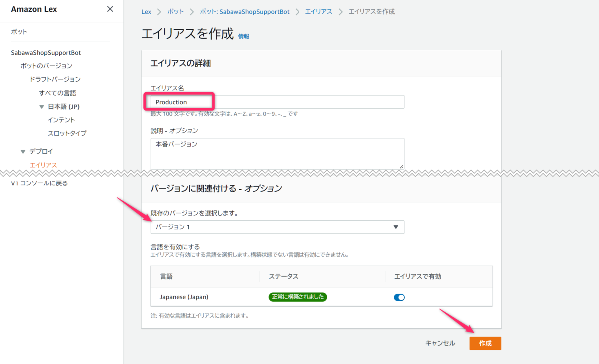Go back via V1 コンソールに戻る

pyautogui.click(x=39, y=183)
